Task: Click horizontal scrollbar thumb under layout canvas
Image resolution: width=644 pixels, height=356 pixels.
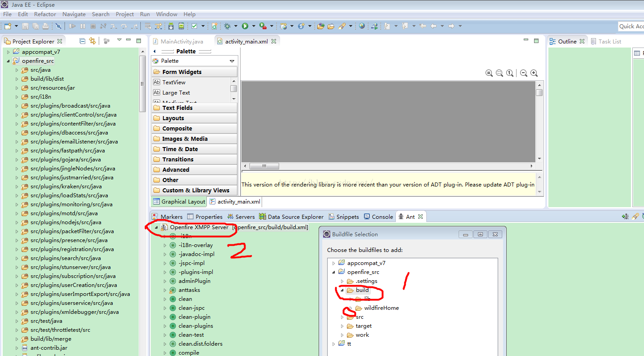Action: (264, 166)
